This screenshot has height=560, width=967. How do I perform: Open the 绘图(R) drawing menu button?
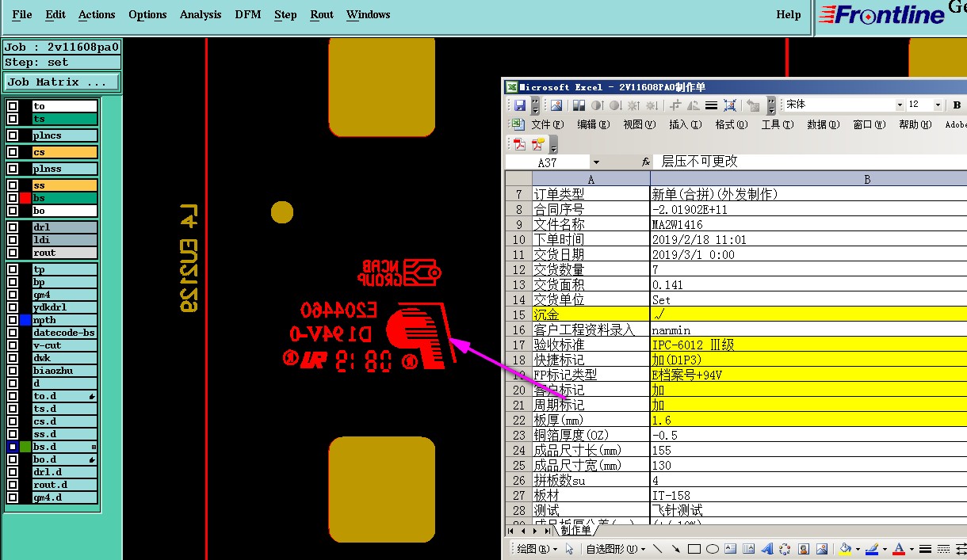pos(537,549)
